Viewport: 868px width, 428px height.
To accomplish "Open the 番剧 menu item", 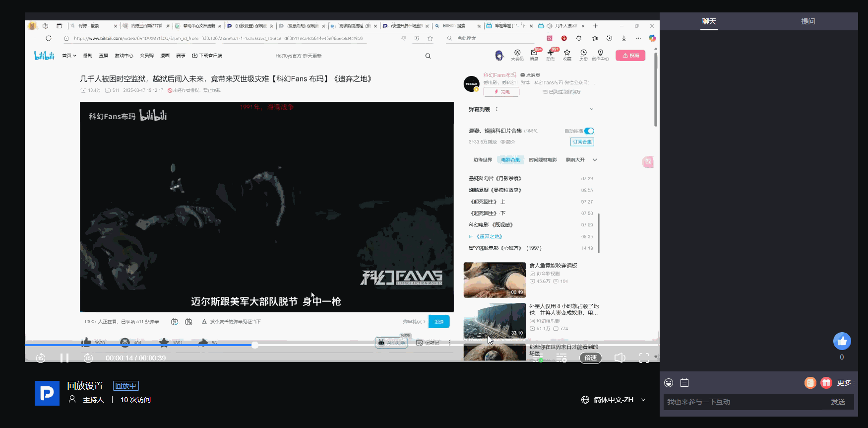I will [x=88, y=56].
